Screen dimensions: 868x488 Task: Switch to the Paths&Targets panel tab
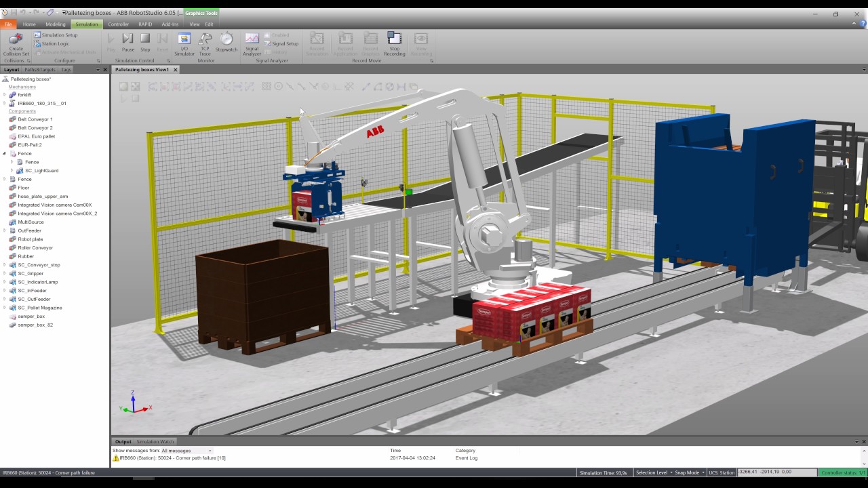(x=40, y=69)
